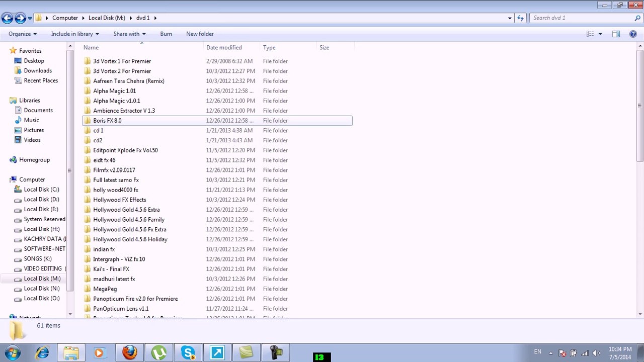Sort by Date modified column header
This screenshot has width=644, height=362.
(232, 48)
